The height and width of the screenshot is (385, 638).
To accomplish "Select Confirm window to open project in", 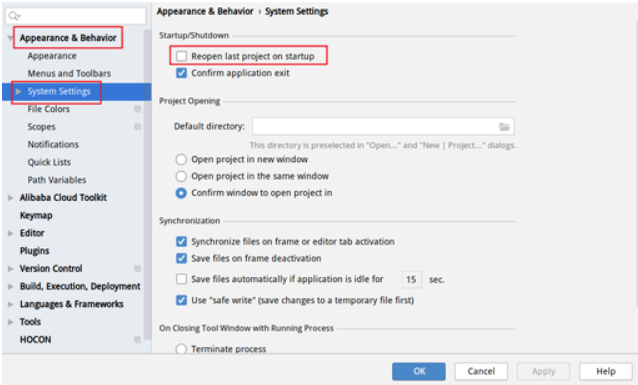I will point(181,193).
